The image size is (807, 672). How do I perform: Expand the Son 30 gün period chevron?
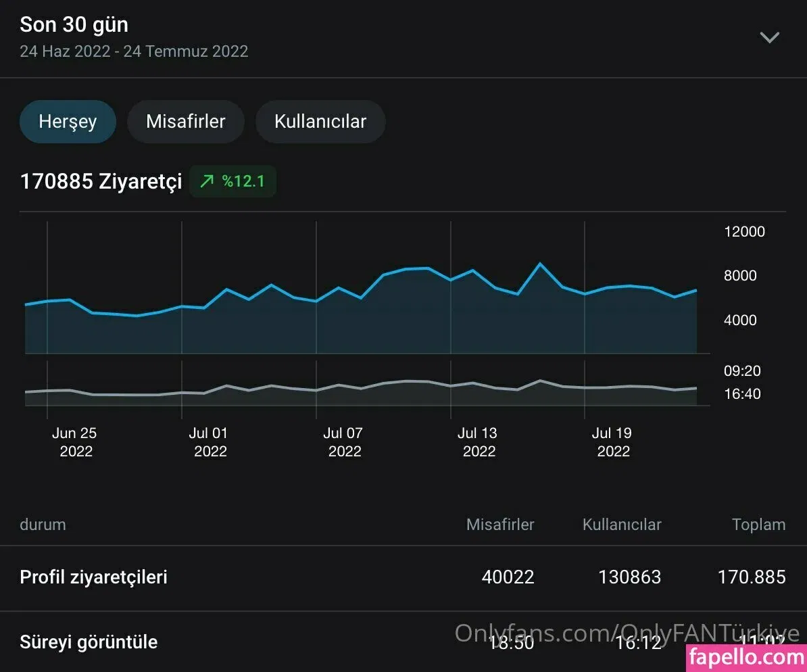pos(769,38)
